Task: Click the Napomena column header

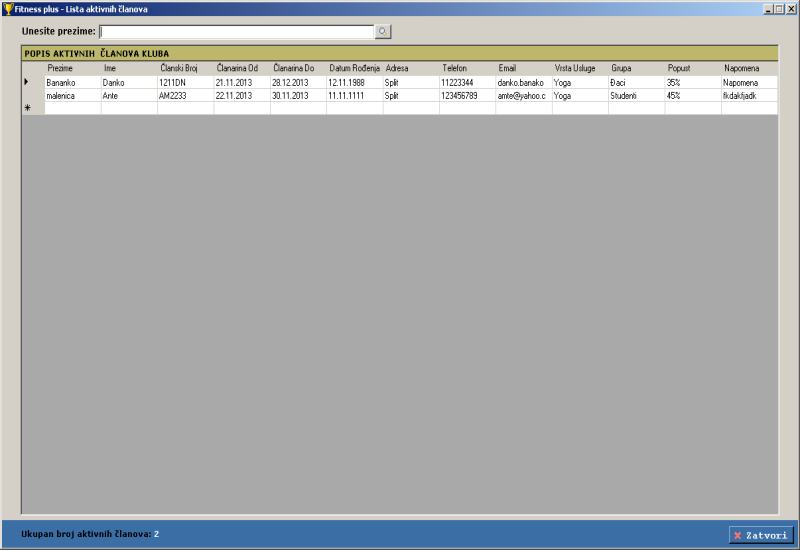Action: coord(749,68)
